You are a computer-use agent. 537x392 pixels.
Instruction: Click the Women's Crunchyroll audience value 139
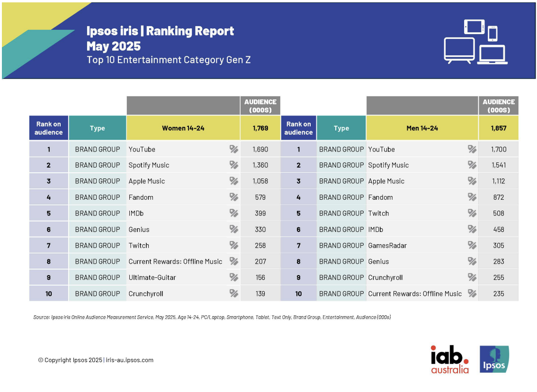(260, 294)
